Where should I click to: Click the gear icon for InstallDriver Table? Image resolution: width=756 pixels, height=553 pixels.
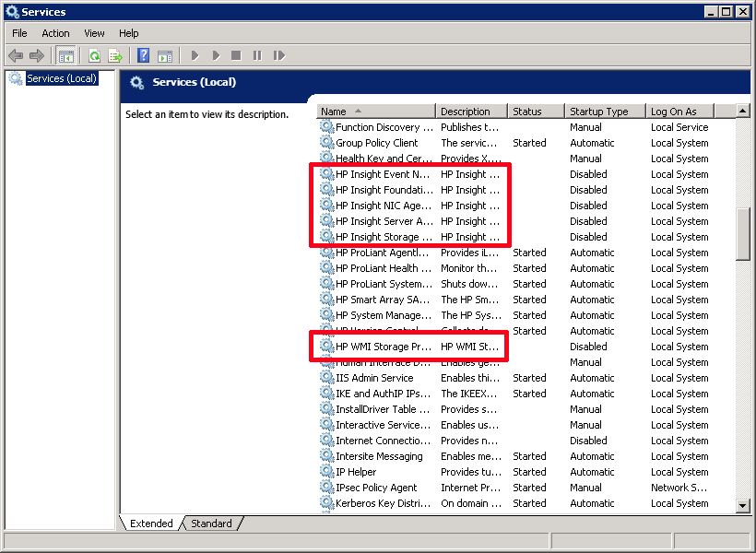(327, 409)
